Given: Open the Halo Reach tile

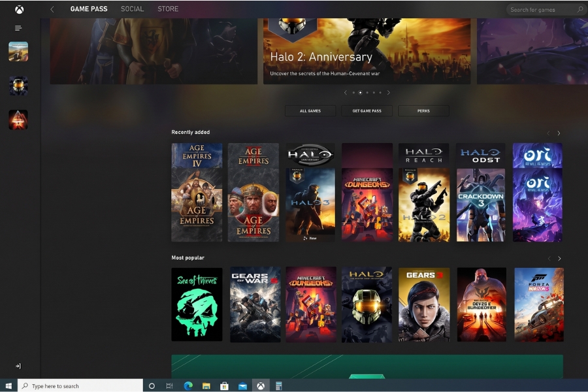Looking at the screenshot, I should (x=424, y=192).
